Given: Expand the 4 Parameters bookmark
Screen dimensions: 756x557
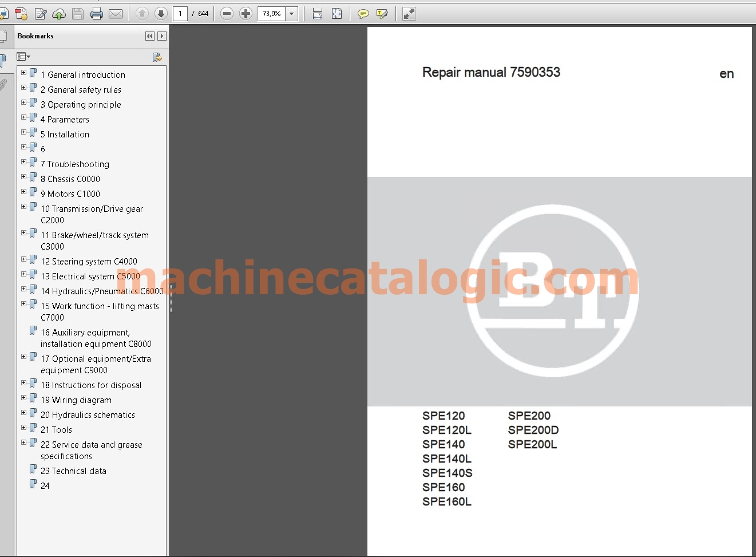Looking at the screenshot, I should pos(24,117).
